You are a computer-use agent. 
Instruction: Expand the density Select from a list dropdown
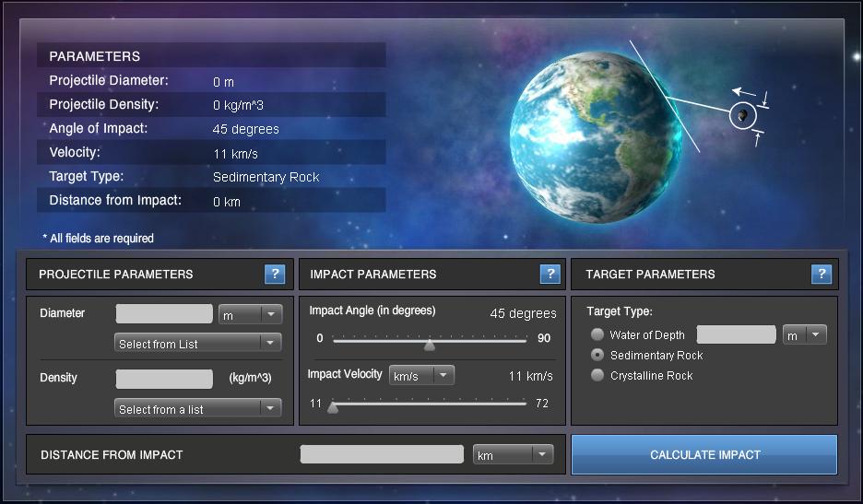(x=197, y=408)
